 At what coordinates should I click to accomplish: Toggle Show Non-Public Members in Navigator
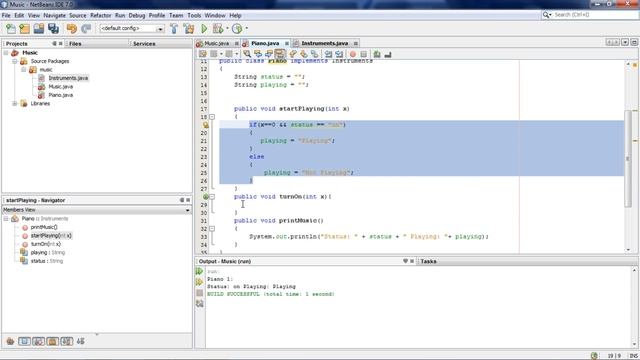[x=52, y=341]
